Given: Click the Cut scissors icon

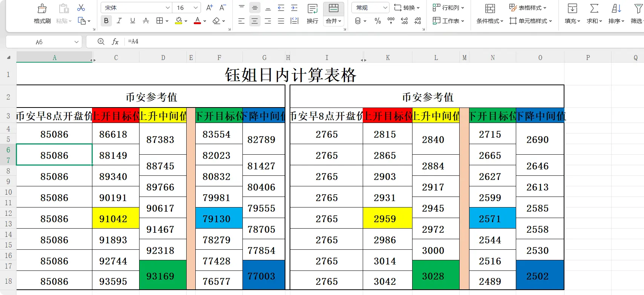Looking at the screenshot, I should tap(81, 8).
